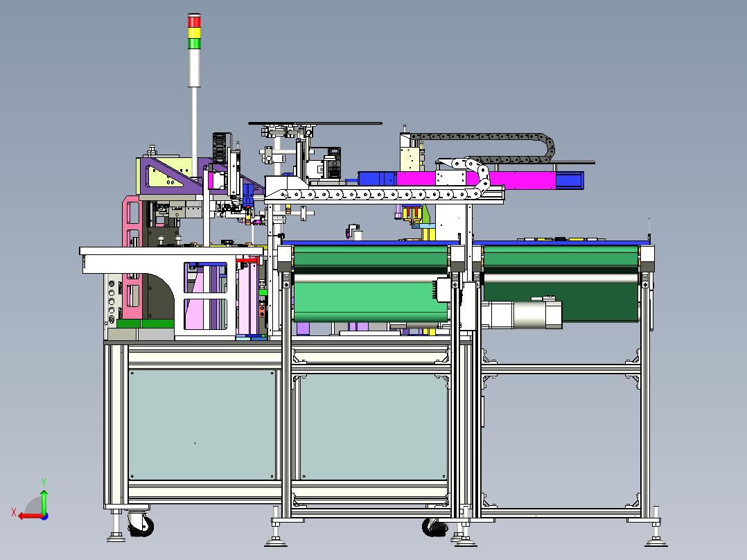The height and width of the screenshot is (560, 747).
Task: Click the X label of the axis triad
Action: pyautogui.click(x=14, y=513)
